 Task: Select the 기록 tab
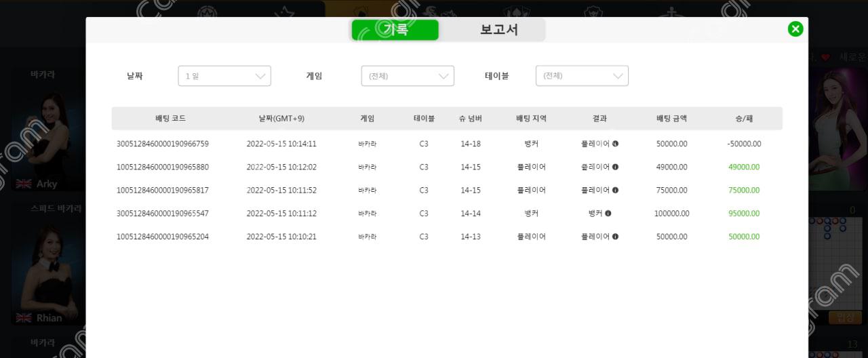pos(395,30)
